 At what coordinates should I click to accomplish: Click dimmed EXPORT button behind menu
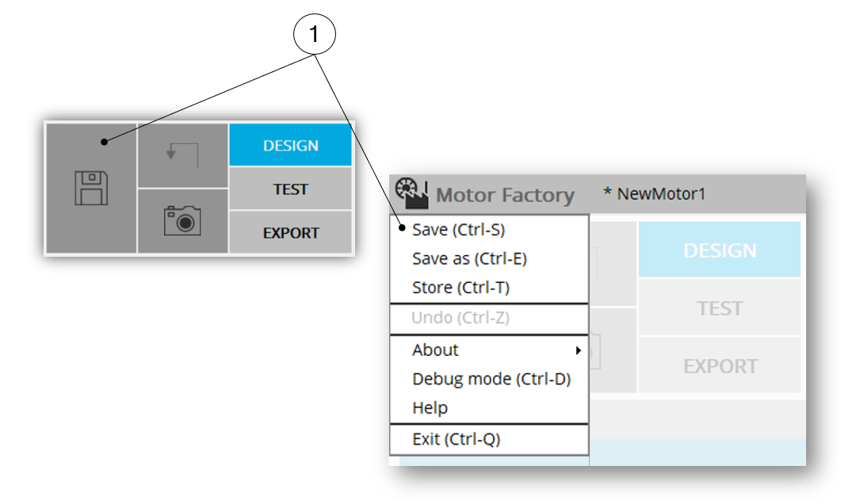tap(719, 366)
